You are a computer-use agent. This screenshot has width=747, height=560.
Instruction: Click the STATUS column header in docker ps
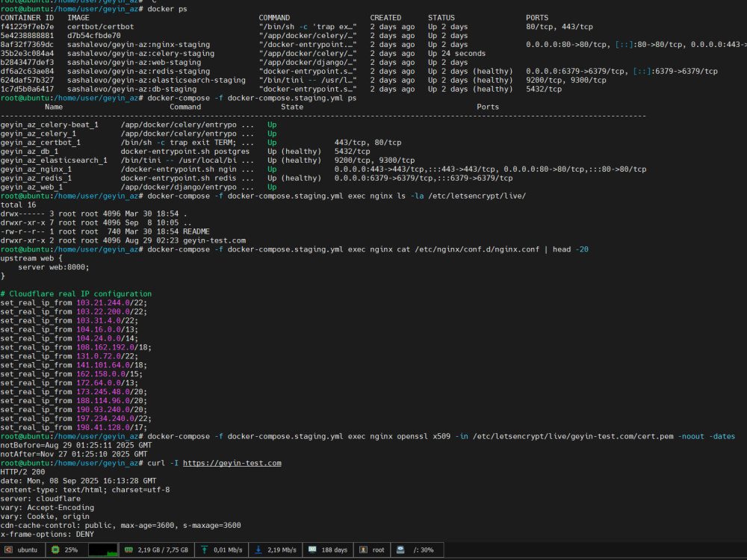click(441, 18)
